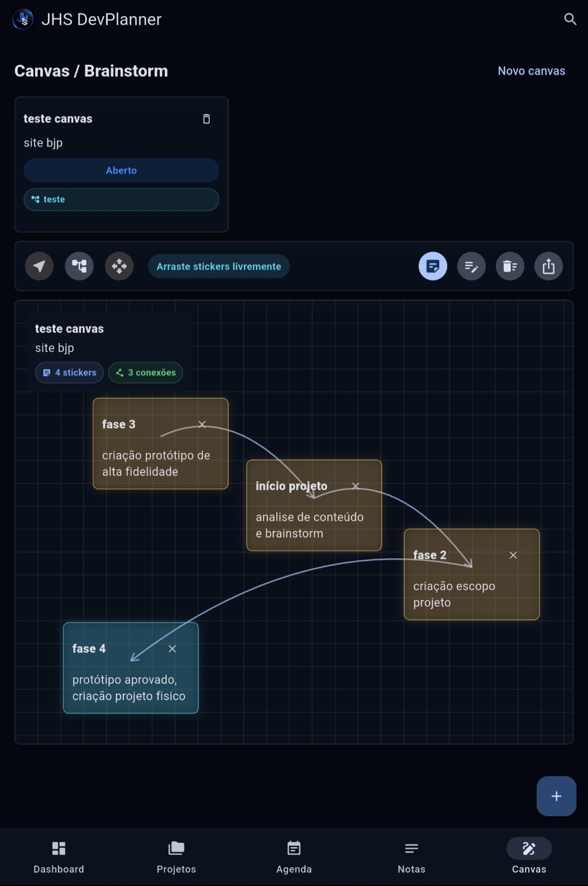Click the 4 stickers badge
588x886 pixels.
[69, 373]
